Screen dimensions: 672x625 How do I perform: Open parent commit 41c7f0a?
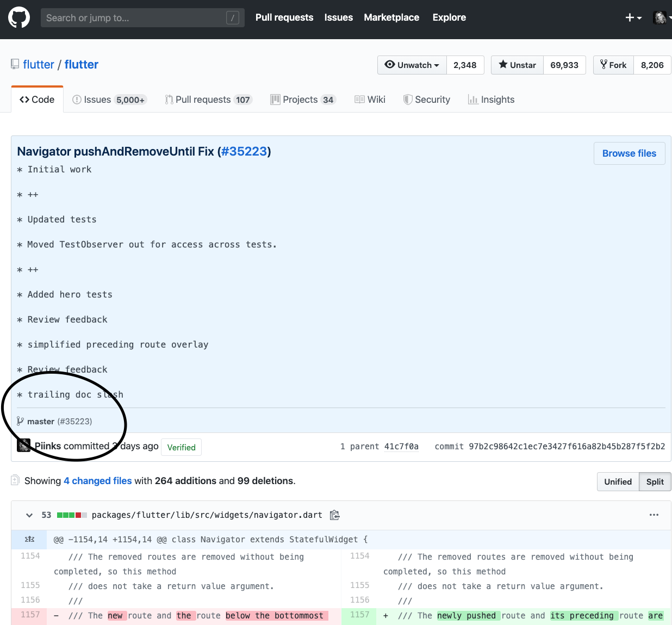(401, 447)
